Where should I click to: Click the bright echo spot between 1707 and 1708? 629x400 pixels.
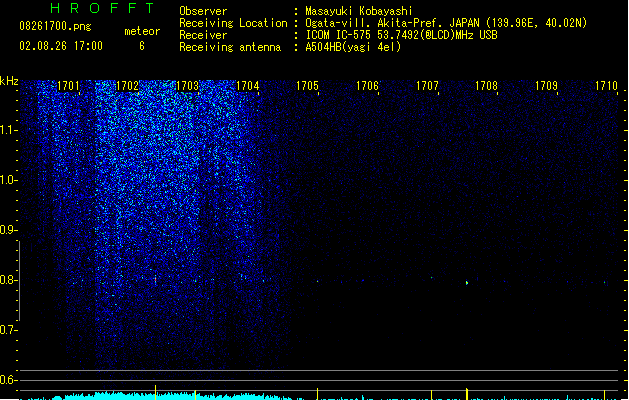467,283
